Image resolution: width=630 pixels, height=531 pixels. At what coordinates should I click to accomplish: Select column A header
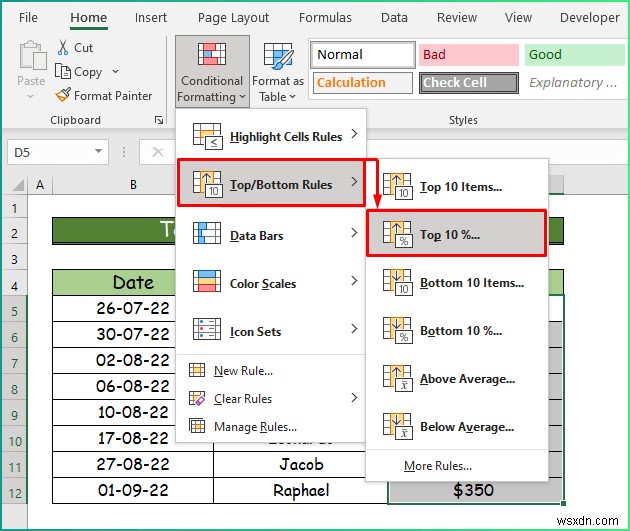pos(40,185)
